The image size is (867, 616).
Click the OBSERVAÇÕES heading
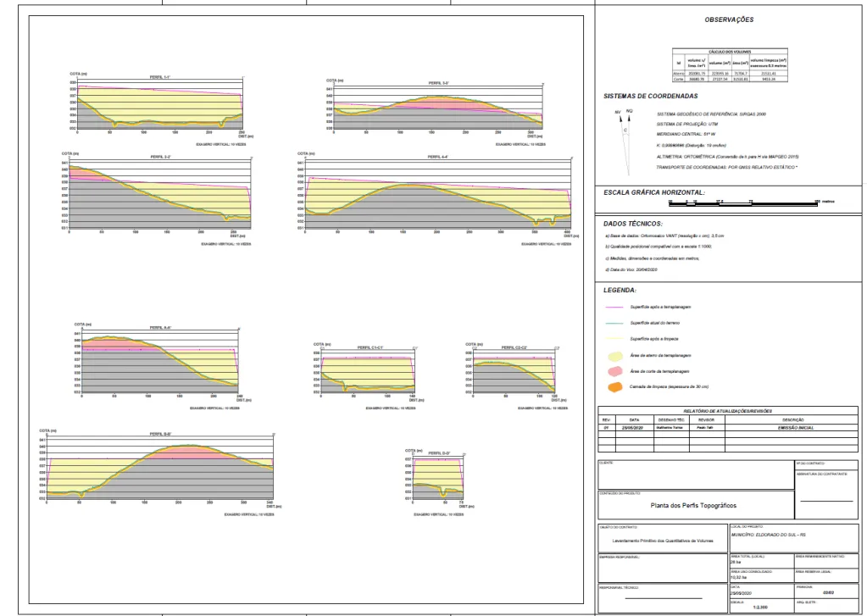pyautogui.click(x=729, y=19)
